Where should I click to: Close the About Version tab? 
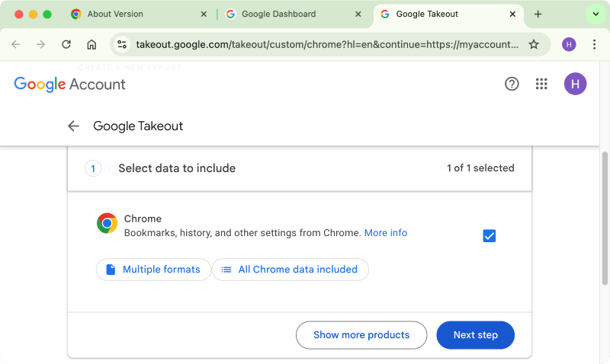(x=204, y=14)
